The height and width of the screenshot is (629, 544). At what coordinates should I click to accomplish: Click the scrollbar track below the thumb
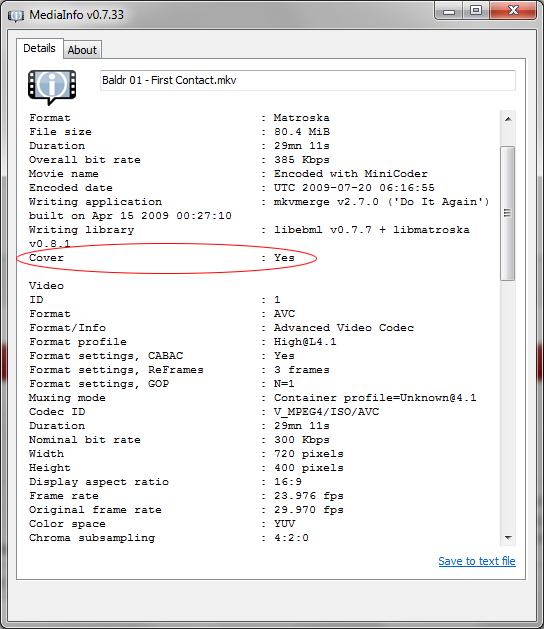point(508,405)
